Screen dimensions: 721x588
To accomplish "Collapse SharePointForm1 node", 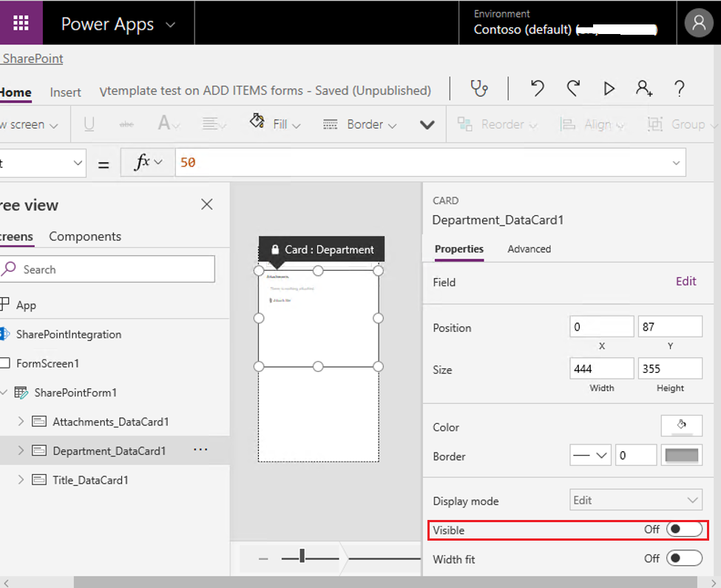I will tap(4, 393).
